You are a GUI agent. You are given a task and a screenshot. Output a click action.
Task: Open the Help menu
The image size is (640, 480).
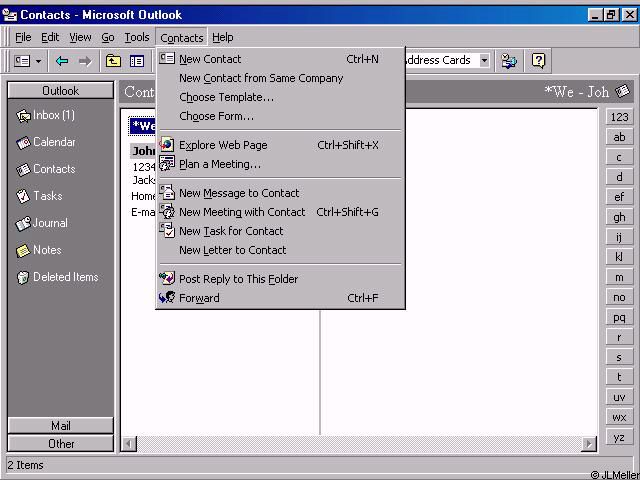pos(222,37)
